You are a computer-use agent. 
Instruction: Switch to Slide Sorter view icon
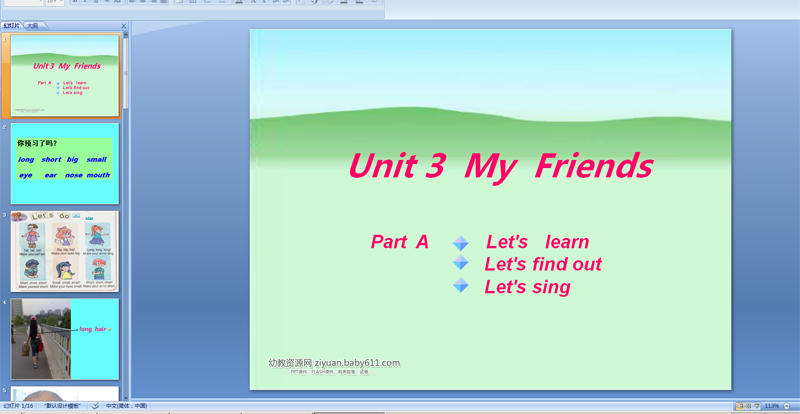748,406
